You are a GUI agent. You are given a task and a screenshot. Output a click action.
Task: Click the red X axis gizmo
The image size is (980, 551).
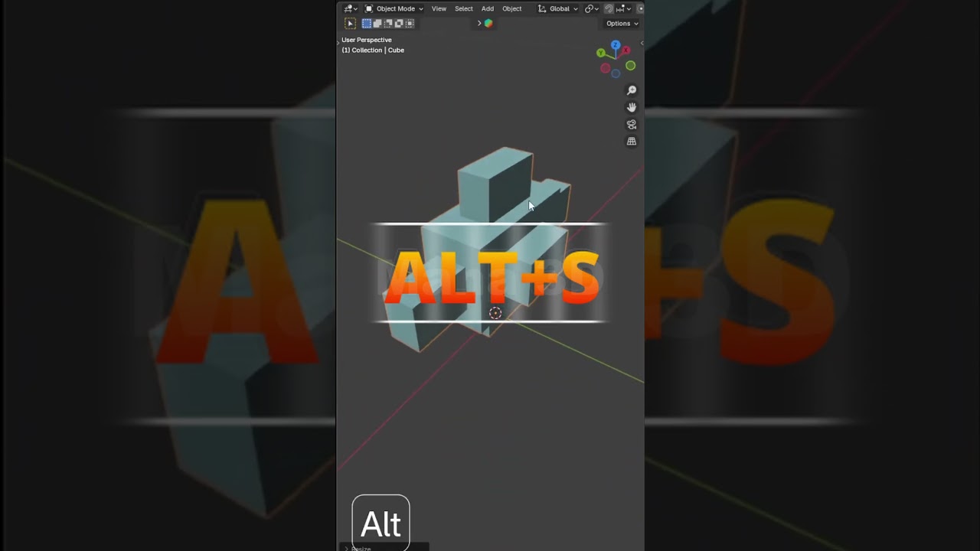coord(626,51)
